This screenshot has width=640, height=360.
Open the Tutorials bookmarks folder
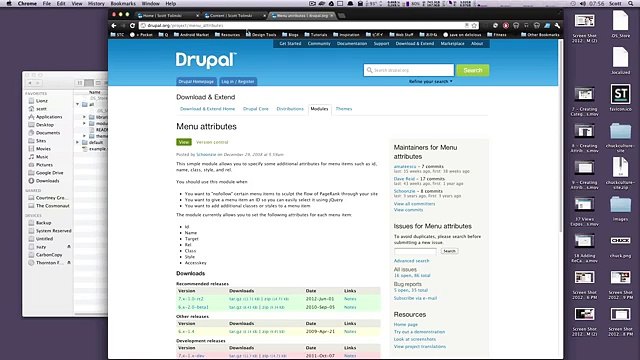316,35
